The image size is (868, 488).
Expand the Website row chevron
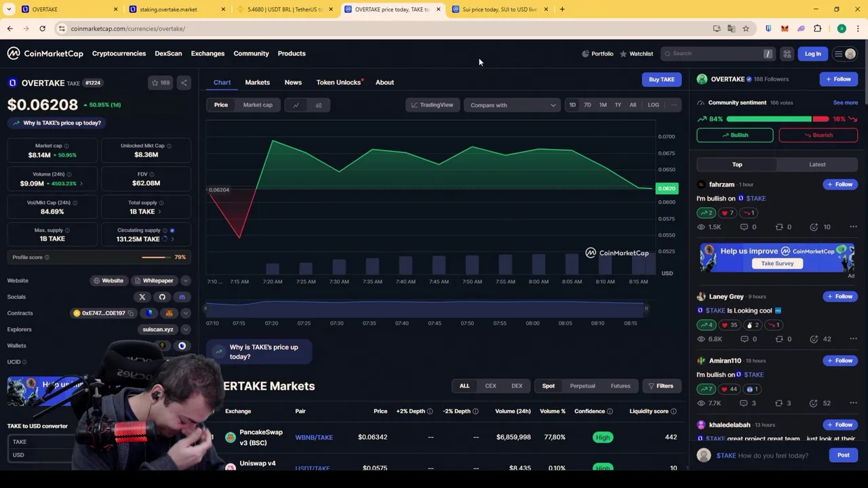click(185, 281)
